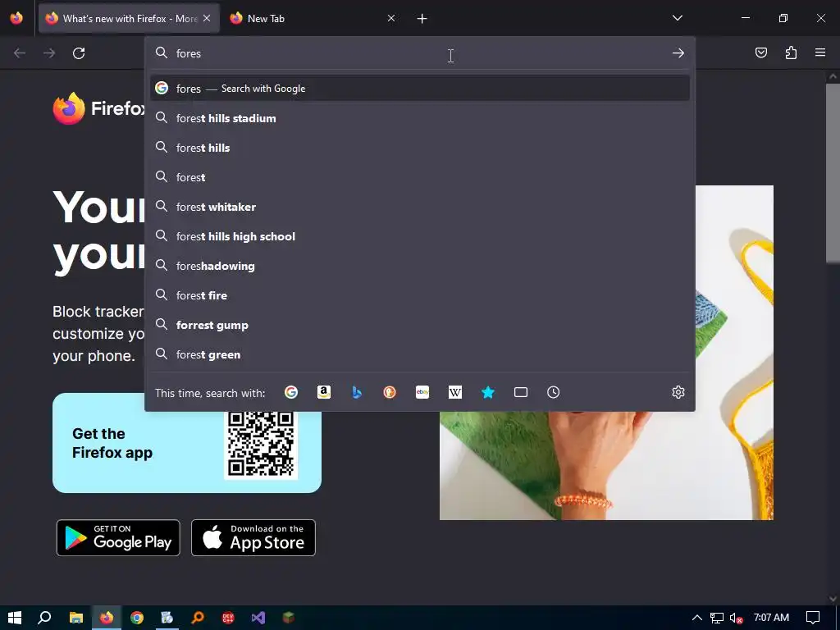The height and width of the screenshot is (630, 840).
Task: Search open tabs icon
Action: coord(521,392)
